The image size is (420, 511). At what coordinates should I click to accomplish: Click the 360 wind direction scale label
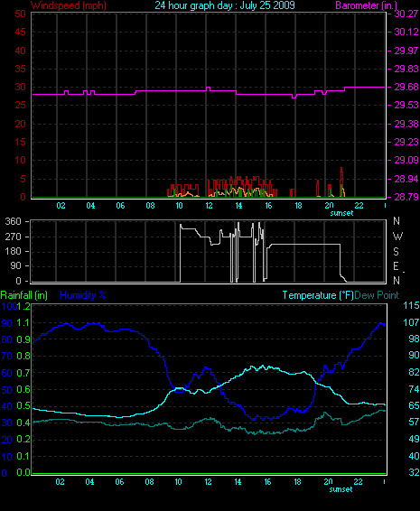tap(13, 221)
